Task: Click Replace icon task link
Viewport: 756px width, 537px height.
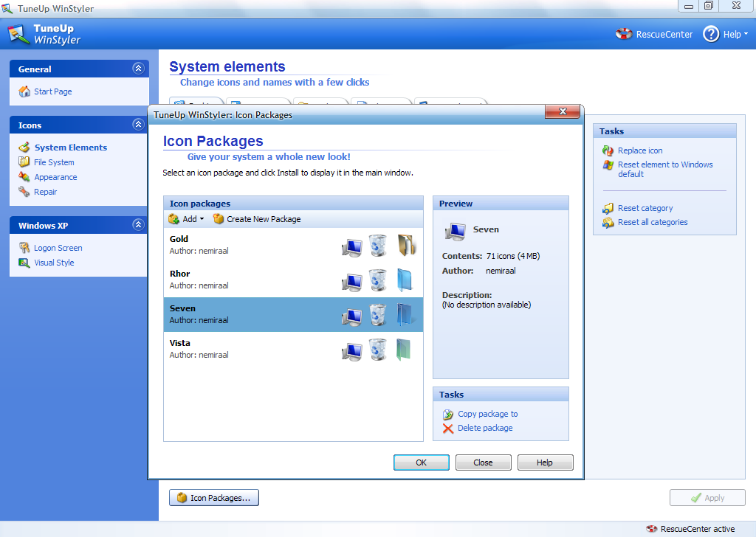Action: coord(640,150)
